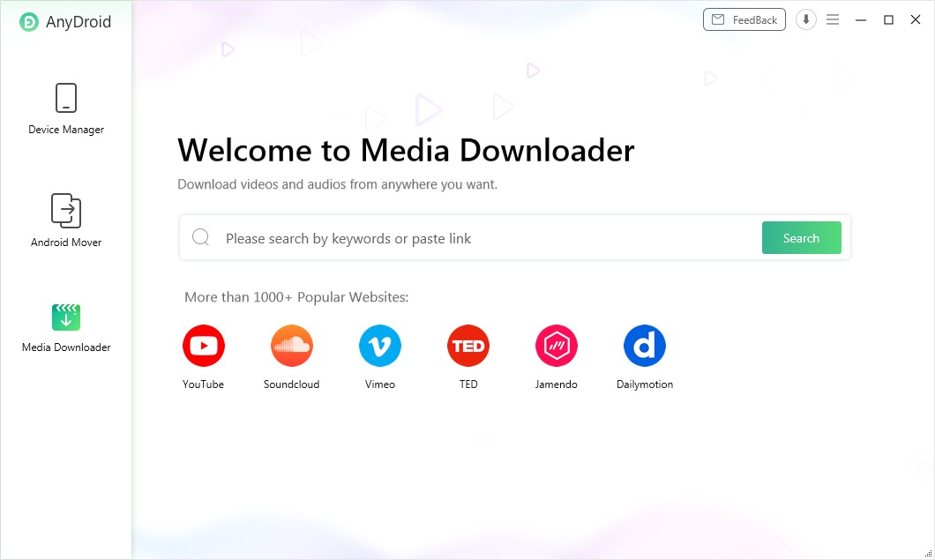The height and width of the screenshot is (560, 935).
Task: Minimize the AnyDroid window
Action: click(861, 19)
